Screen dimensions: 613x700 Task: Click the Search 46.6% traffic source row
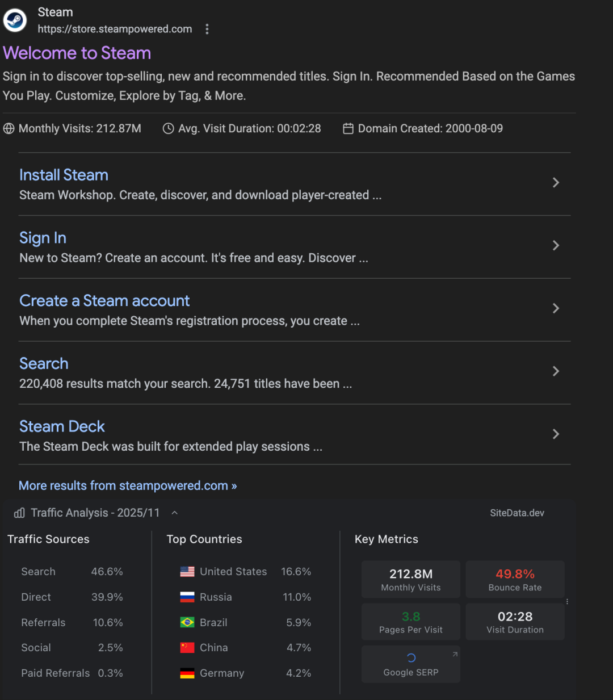(x=72, y=572)
